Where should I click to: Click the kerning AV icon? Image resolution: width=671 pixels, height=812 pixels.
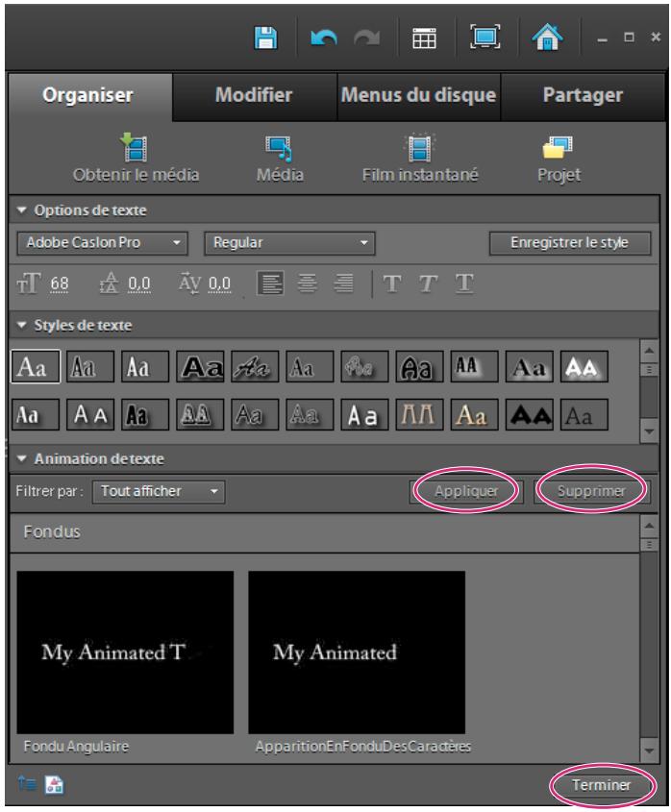189,283
